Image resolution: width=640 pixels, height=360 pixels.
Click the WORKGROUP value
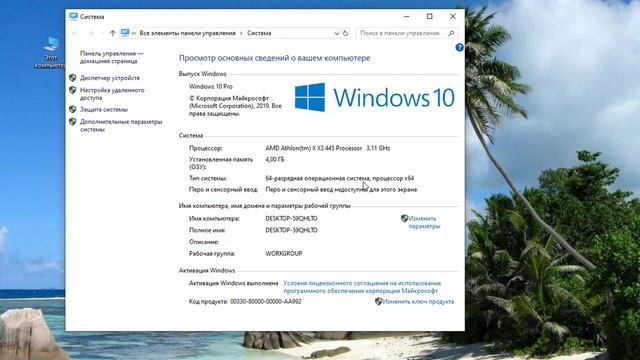pyautogui.click(x=284, y=253)
